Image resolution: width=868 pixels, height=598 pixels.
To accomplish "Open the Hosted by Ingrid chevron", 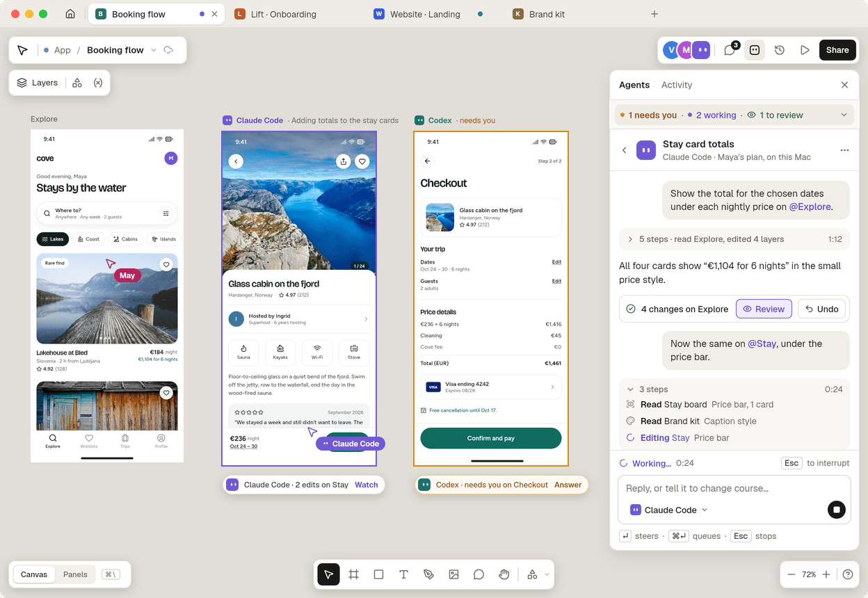I will pos(365,319).
